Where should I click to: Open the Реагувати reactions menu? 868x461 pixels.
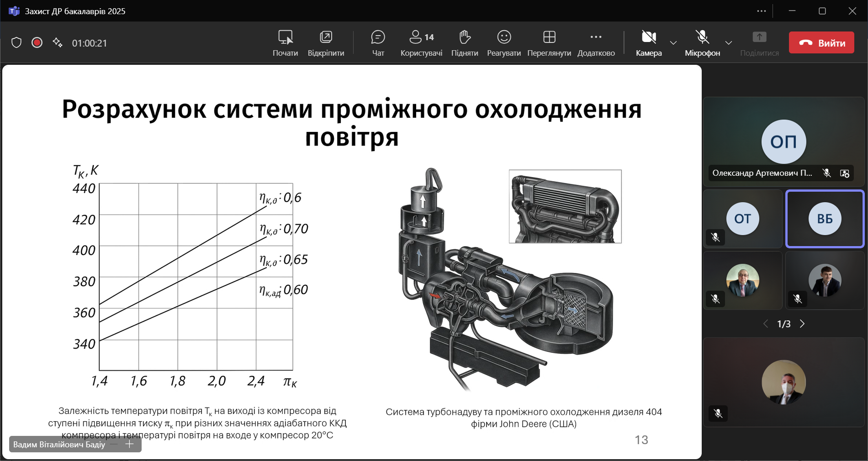pyautogui.click(x=504, y=43)
